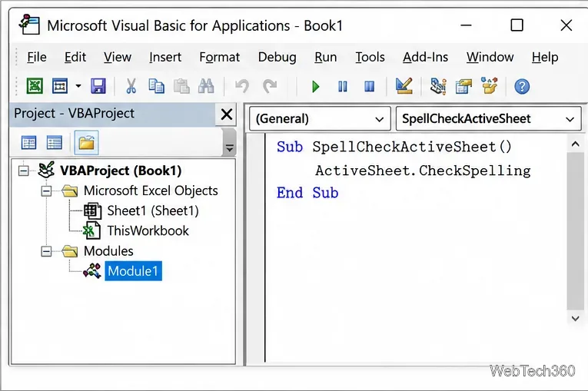This screenshot has width=588, height=391.
Task: Click the Reset stop icon
Action: coord(370,87)
